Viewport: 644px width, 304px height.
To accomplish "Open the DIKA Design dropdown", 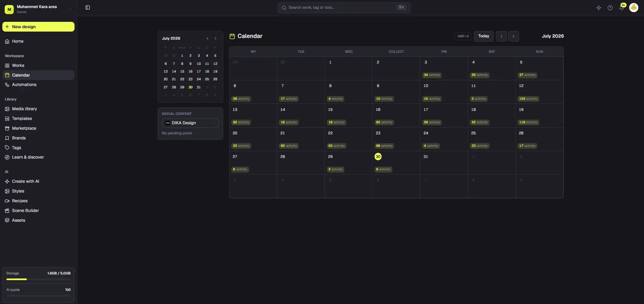I will (190, 123).
